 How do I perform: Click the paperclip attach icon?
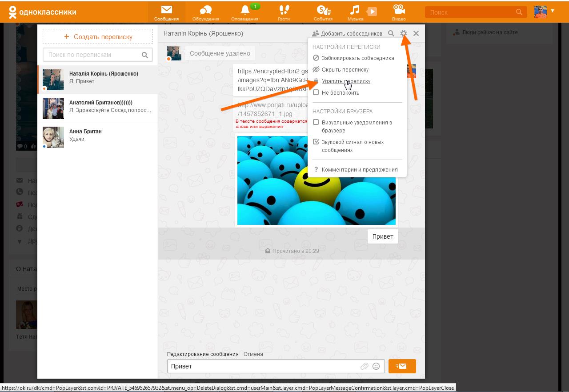coord(365,366)
